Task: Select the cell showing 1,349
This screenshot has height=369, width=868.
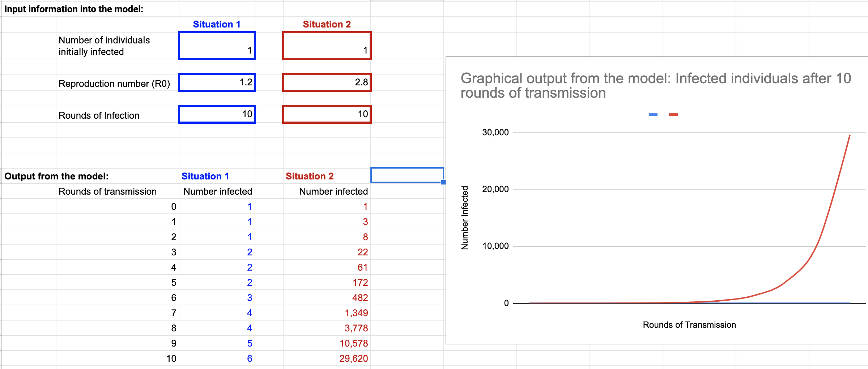Action: click(x=327, y=313)
